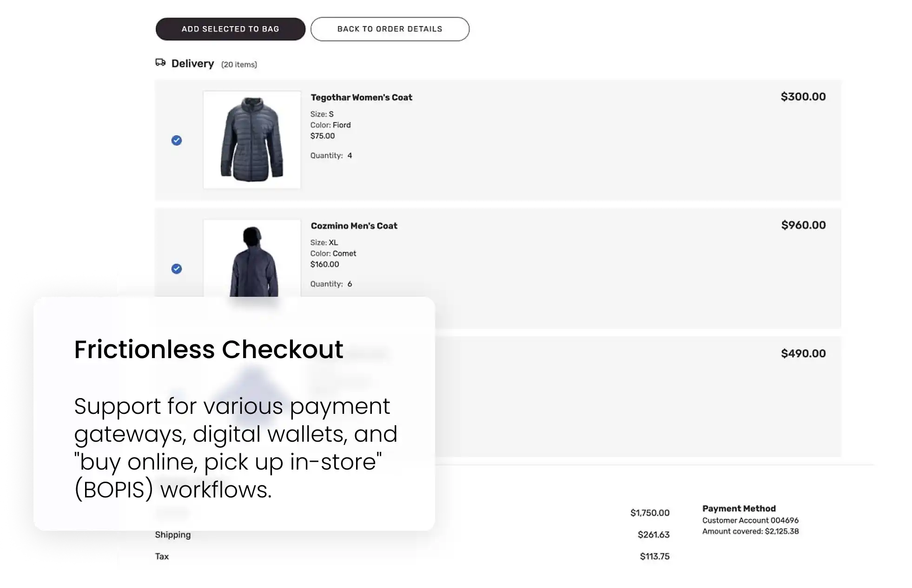Deselect the Cozmino Men's Coat item
Screen dimensions: 912x588
click(x=176, y=268)
